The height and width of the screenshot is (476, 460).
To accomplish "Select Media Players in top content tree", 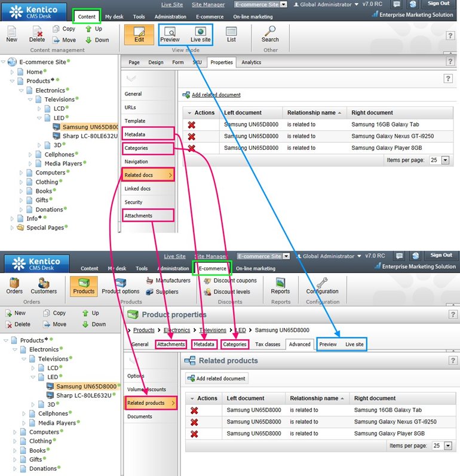I will [63, 164].
